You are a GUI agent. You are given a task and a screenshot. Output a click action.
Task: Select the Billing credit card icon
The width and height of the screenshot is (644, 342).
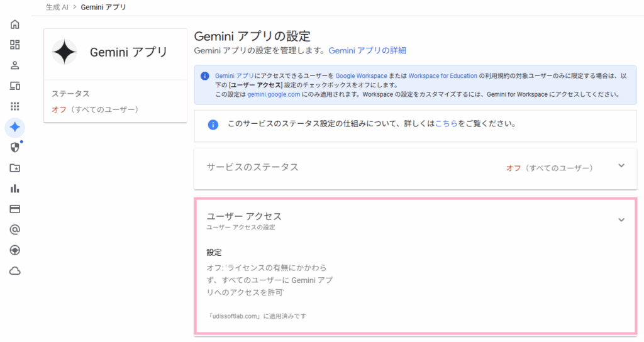point(15,209)
